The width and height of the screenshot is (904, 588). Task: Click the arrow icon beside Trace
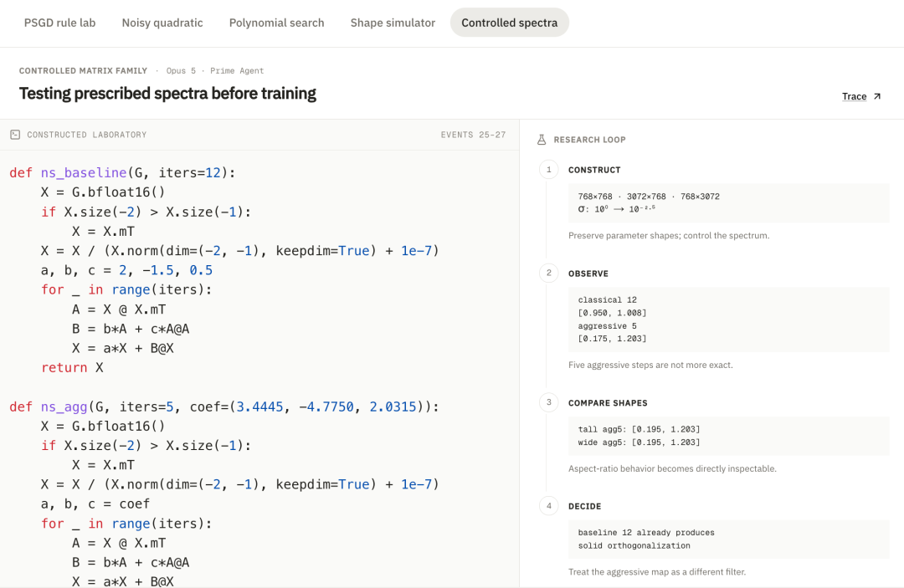click(x=877, y=96)
